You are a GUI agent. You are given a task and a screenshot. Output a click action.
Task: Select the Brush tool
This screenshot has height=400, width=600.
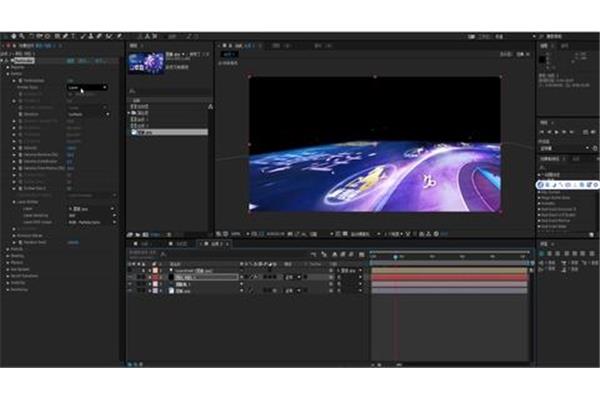83,36
